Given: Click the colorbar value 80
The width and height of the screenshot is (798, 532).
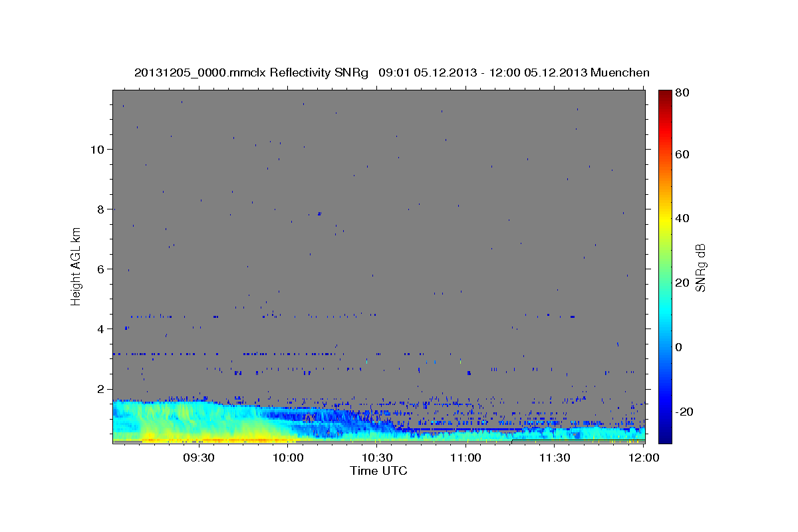Looking at the screenshot, I should pos(681,93).
